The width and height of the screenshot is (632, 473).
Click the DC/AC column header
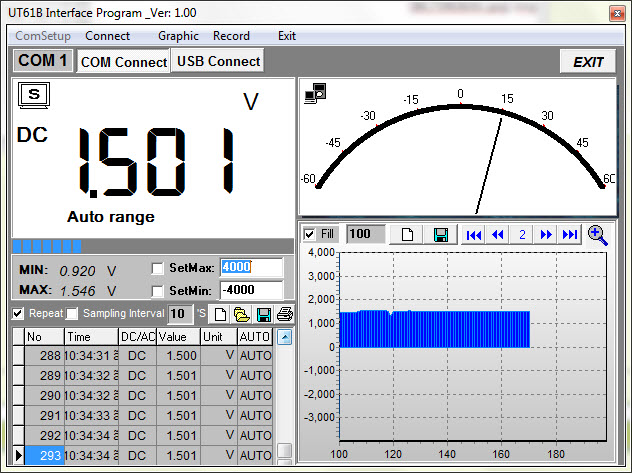pyautogui.click(x=137, y=337)
